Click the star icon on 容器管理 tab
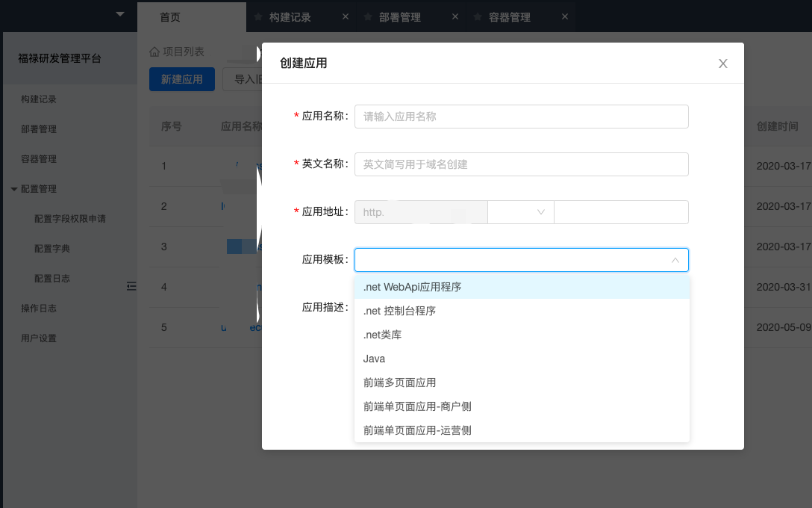 click(478, 16)
